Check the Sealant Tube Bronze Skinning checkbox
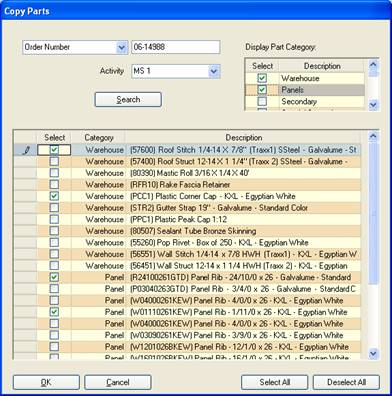 pyautogui.click(x=54, y=231)
